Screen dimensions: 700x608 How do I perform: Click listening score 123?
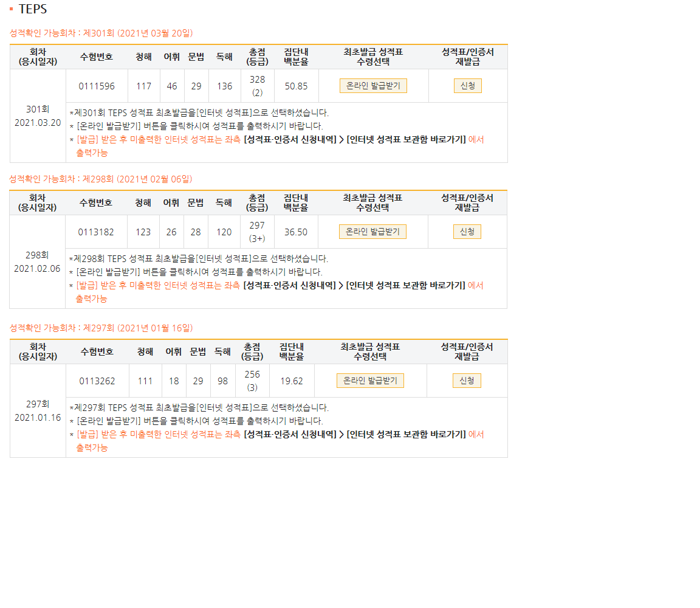pos(143,232)
